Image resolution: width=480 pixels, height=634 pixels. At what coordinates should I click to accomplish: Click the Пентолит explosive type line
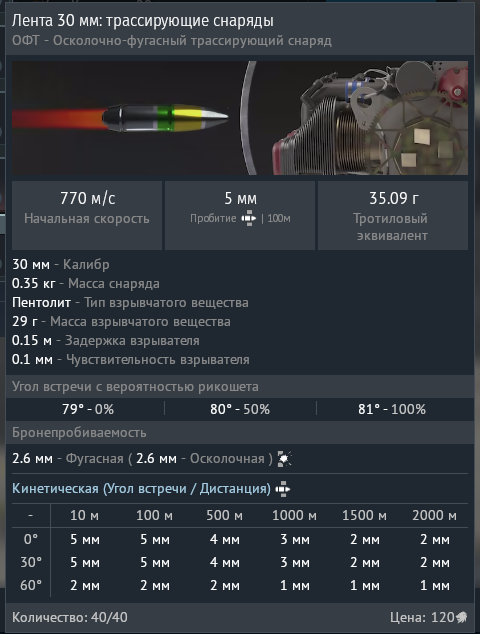tap(130, 303)
